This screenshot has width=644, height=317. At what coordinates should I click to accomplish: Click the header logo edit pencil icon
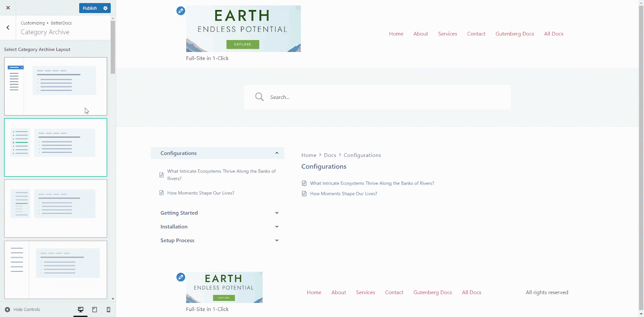click(x=181, y=11)
